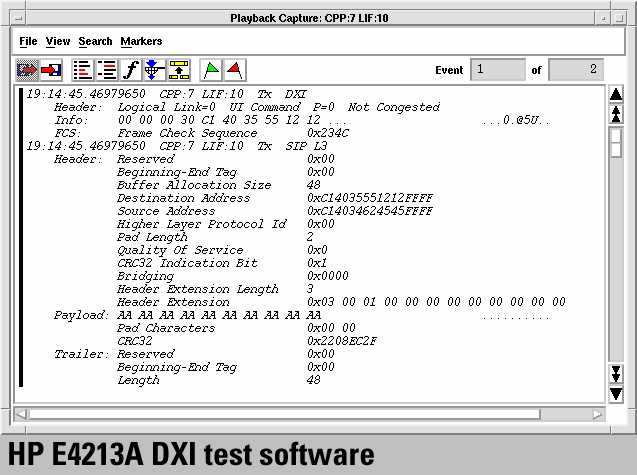Click the single down arrow on vertical scrollbar

point(616,394)
